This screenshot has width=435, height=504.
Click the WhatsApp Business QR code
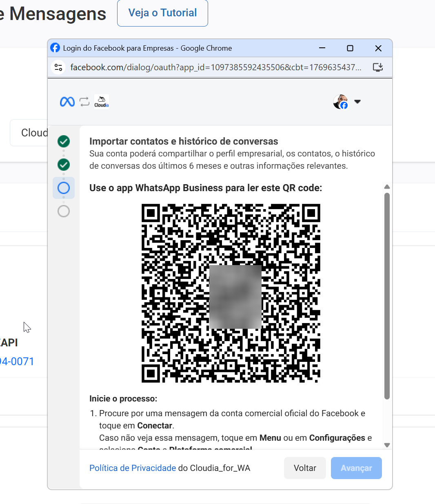pos(231,293)
